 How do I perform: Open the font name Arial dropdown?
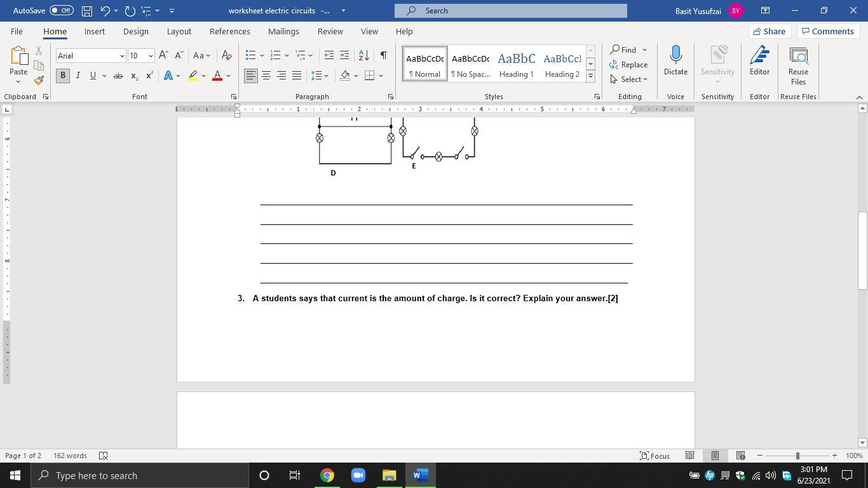tap(121, 56)
